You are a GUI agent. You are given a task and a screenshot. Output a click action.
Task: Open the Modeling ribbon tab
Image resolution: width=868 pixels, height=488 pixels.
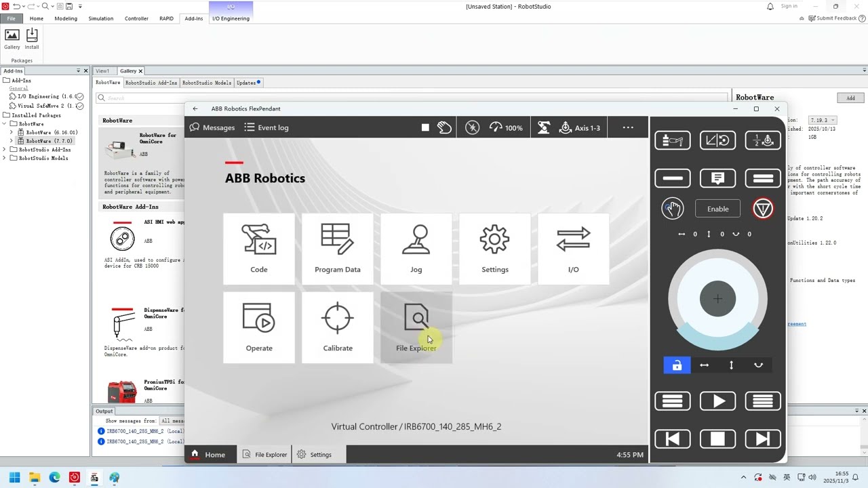click(66, 18)
